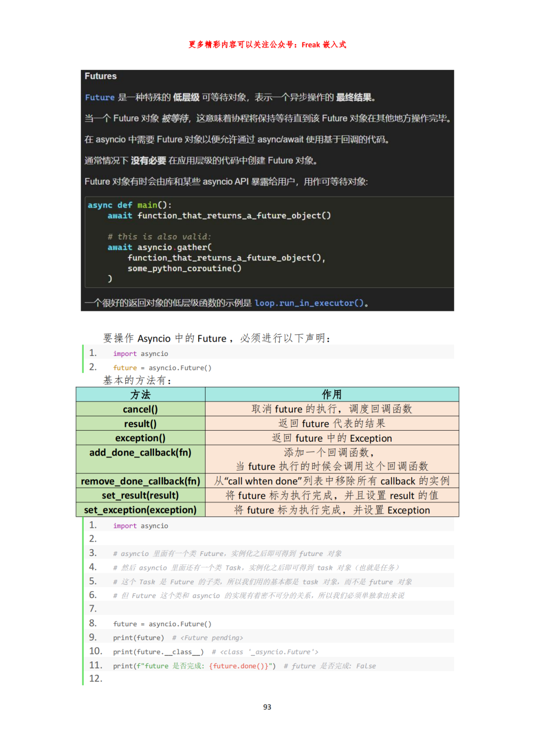Screen dimensions: 535x756
Task: Click the 'Futures' heading in the dark panel
Action: [101, 76]
